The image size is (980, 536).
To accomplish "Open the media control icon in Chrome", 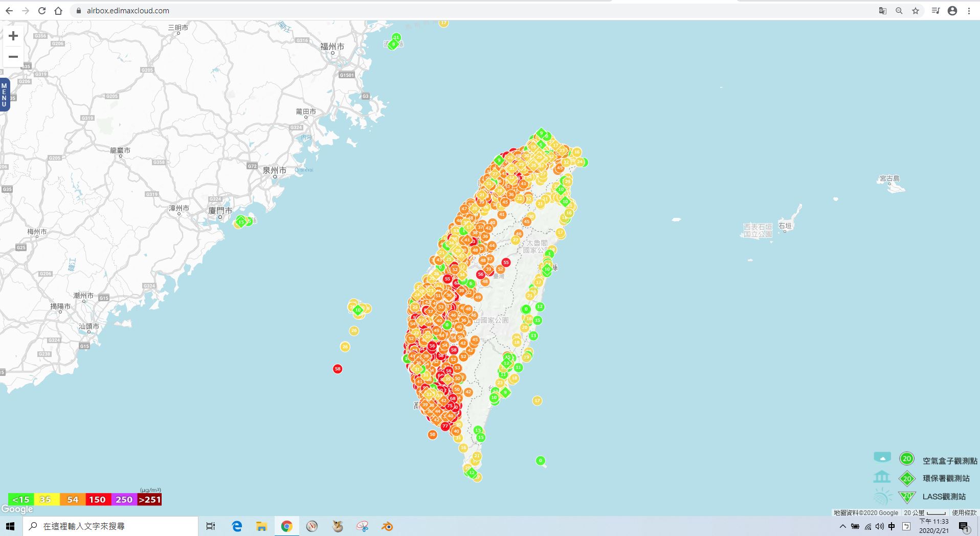I will click(936, 11).
